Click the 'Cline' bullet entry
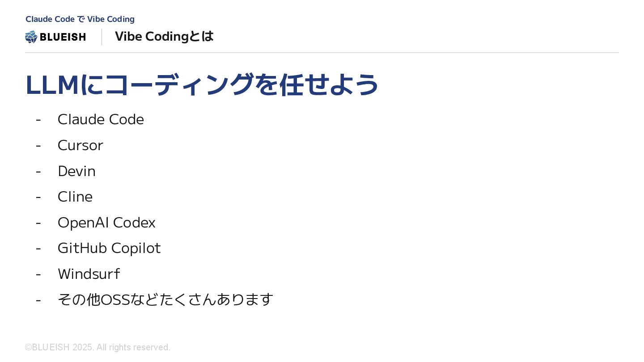The width and height of the screenshot is (644, 362). click(x=75, y=197)
